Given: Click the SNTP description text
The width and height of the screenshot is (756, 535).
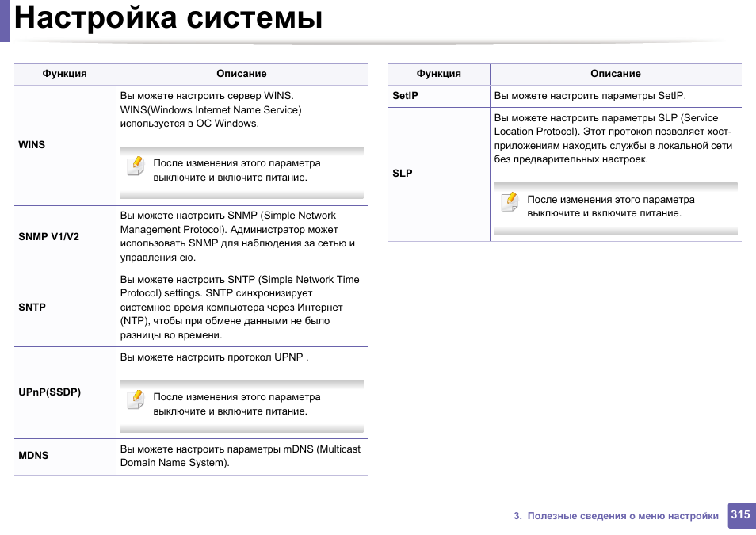Looking at the screenshot, I should [x=239, y=308].
